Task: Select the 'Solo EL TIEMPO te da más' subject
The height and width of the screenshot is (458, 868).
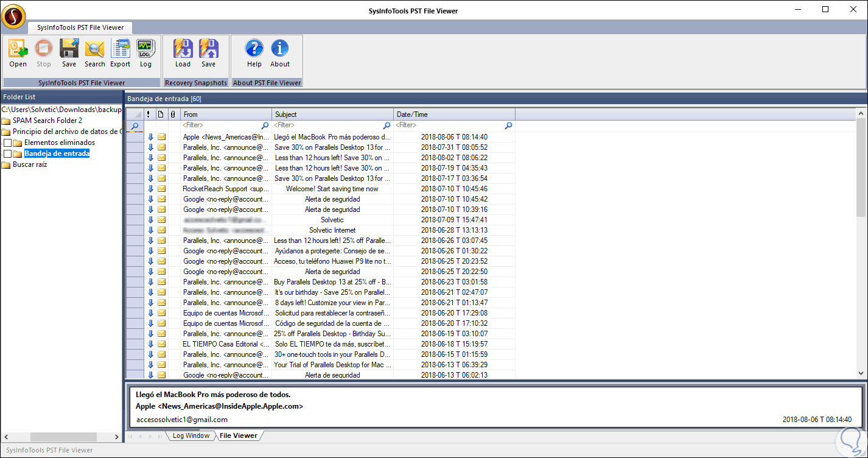Action: tap(332, 344)
